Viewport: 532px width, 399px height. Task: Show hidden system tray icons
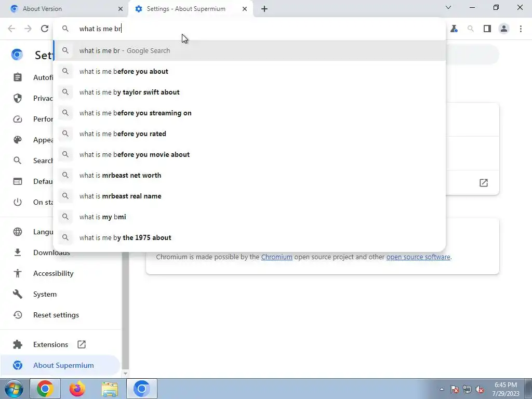[442, 389]
